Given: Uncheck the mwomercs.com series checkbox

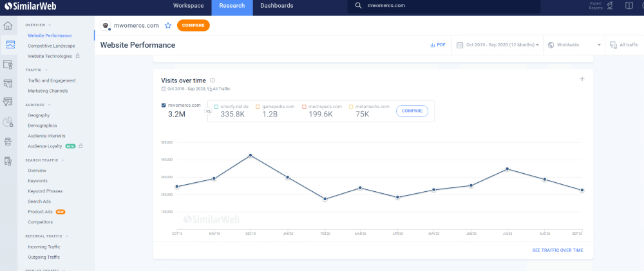Looking at the screenshot, I should click(163, 106).
